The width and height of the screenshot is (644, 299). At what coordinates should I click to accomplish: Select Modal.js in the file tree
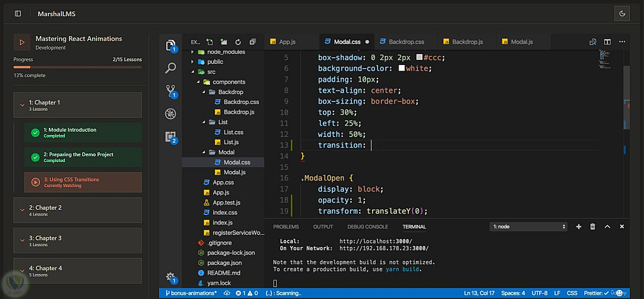click(x=234, y=172)
